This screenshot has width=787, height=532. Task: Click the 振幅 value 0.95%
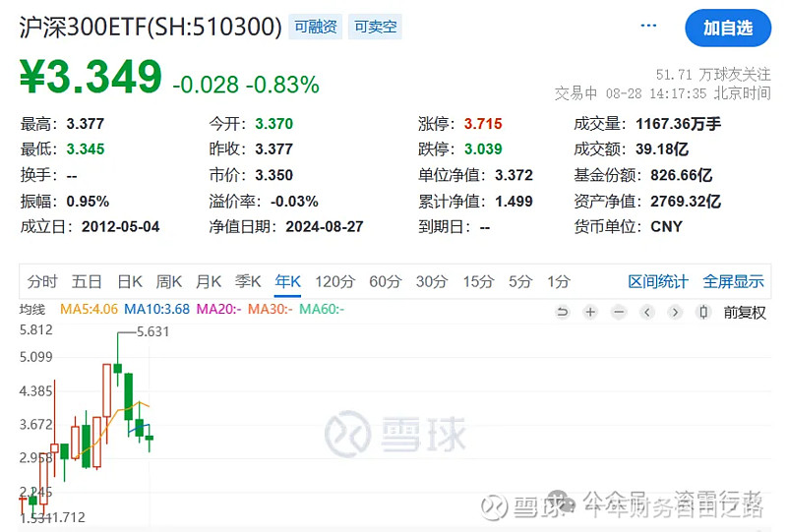(x=88, y=202)
